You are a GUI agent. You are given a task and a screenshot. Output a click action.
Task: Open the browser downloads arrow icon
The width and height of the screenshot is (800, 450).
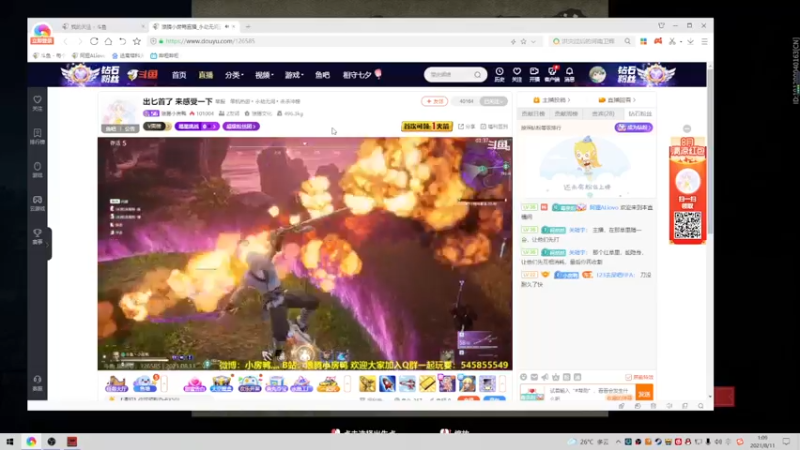[690, 41]
